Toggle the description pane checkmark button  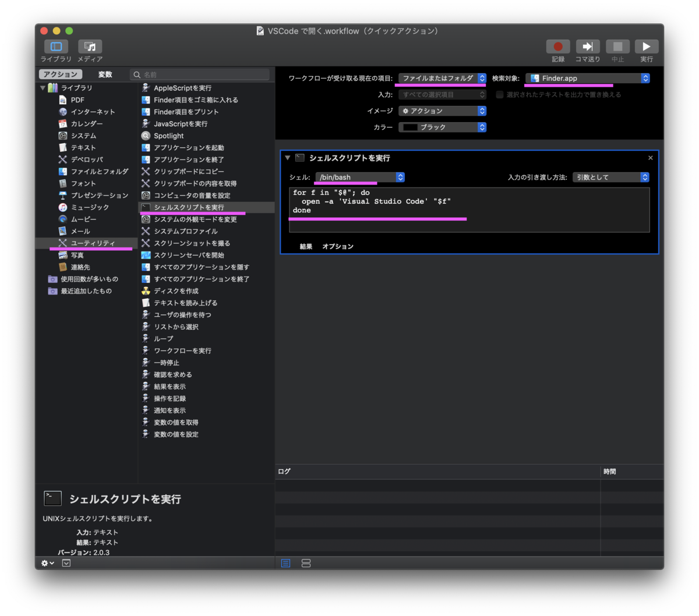click(x=66, y=563)
